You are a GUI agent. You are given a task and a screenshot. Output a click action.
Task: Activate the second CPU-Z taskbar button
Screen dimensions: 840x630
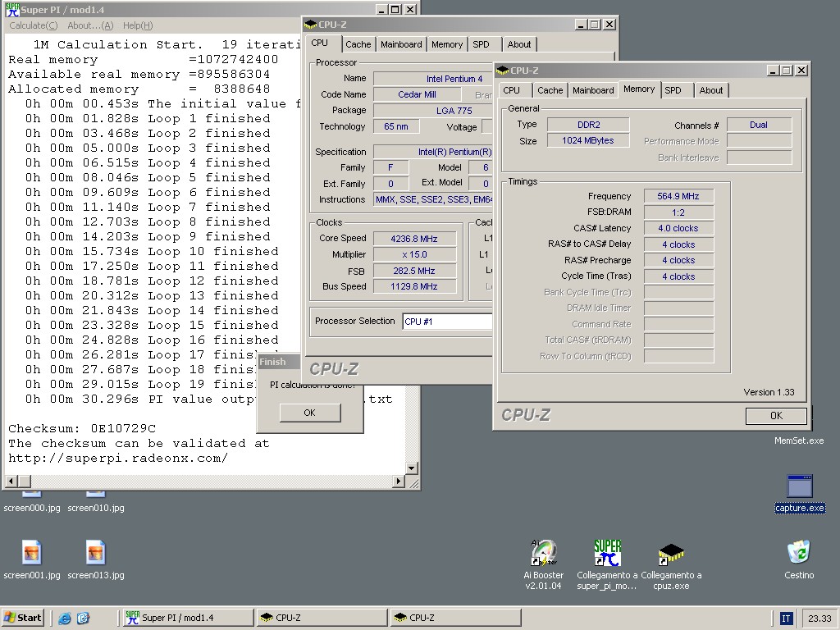click(x=455, y=618)
